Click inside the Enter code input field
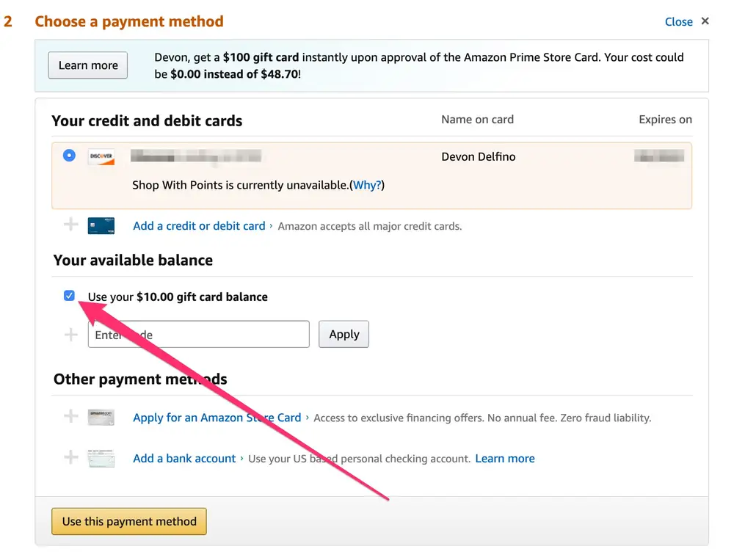The image size is (734, 560). coord(198,334)
